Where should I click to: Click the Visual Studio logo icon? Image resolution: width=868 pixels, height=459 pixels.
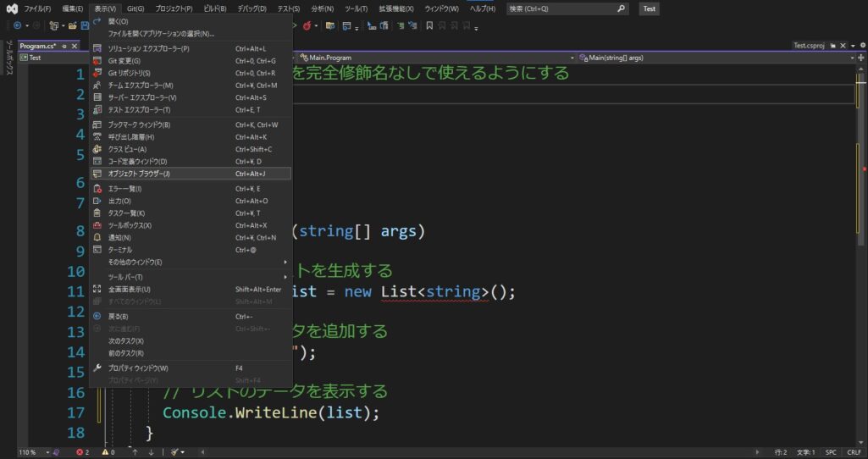[x=12, y=8]
